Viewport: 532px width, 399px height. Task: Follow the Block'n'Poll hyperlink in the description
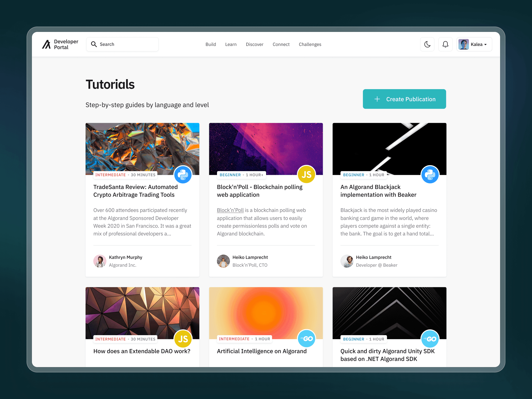(230, 210)
